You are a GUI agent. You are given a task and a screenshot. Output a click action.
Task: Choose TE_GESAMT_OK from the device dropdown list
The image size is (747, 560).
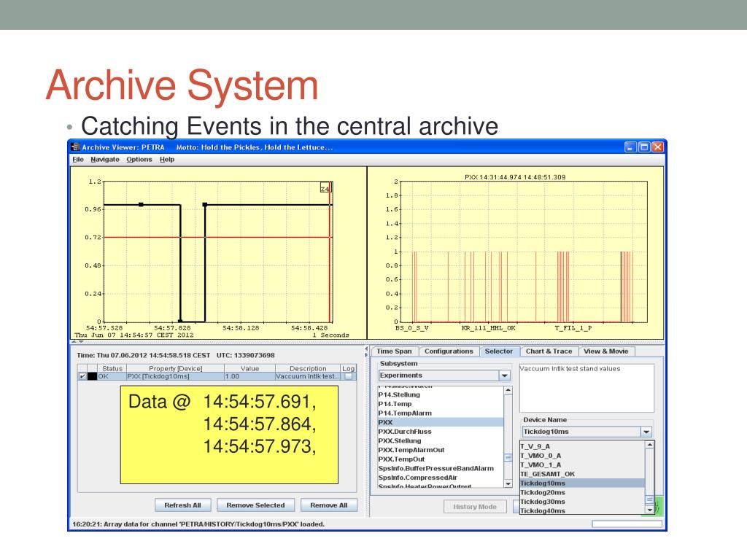point(582,474)
